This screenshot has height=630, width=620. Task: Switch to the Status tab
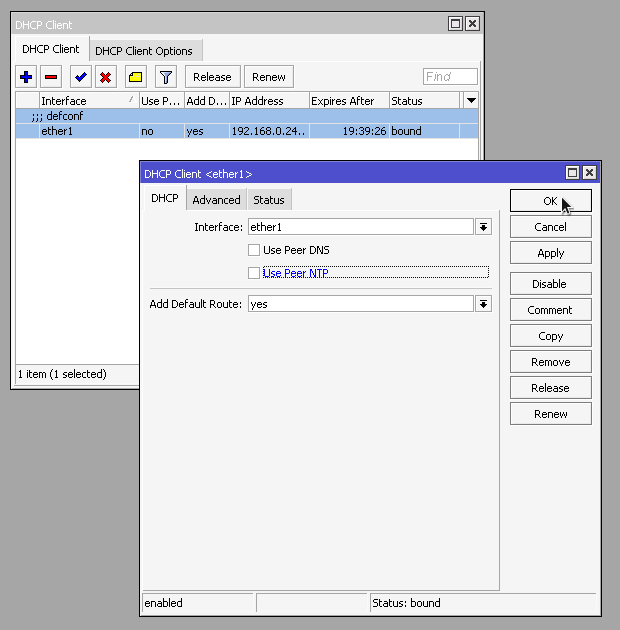click(268, 200)
